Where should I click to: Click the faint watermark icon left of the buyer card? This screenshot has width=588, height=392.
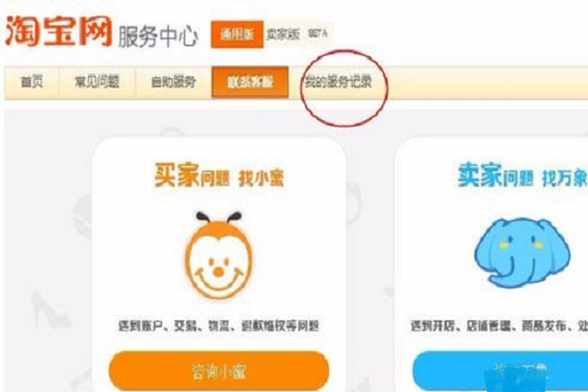[81, 218]
